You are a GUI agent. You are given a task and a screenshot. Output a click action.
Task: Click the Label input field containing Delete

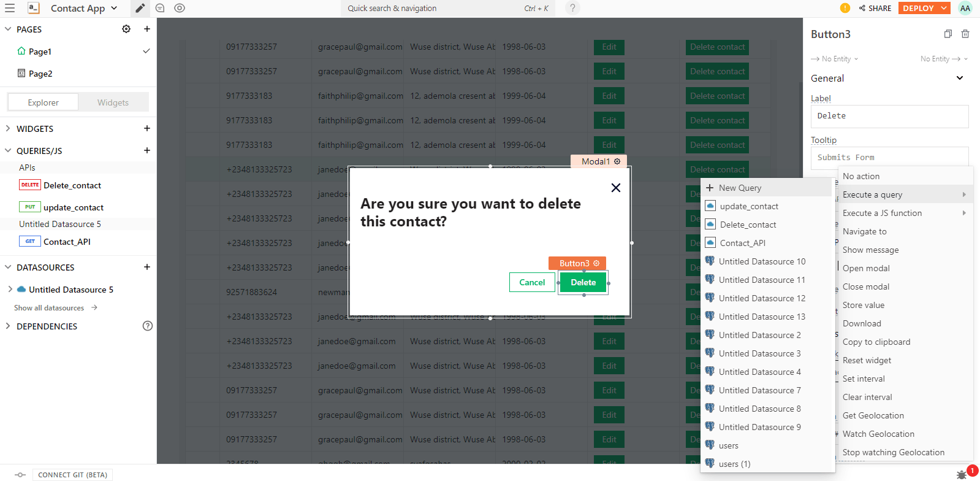(x=889, y=116)
